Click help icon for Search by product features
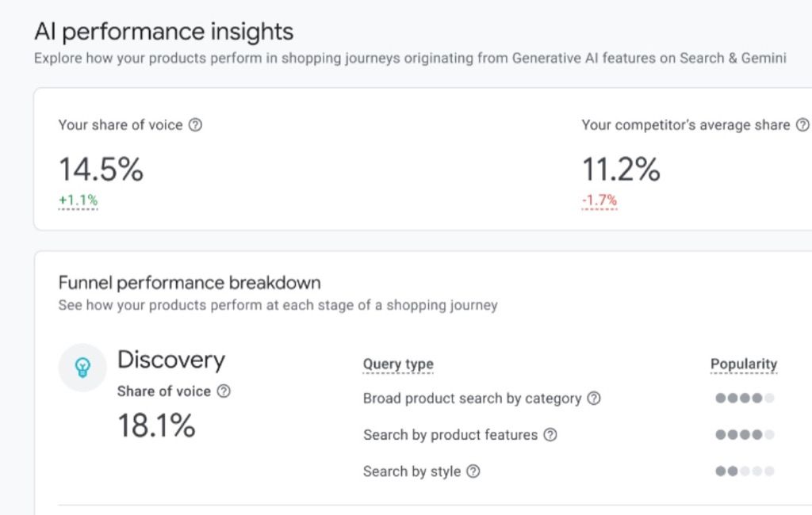This screenshot has width=812, height=515. (550, 434)
